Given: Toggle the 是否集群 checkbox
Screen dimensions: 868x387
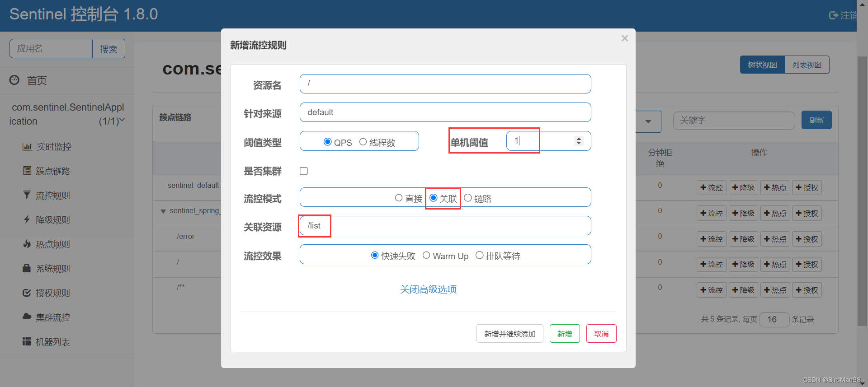Looking at the screenshot, I should pos(304,171).
